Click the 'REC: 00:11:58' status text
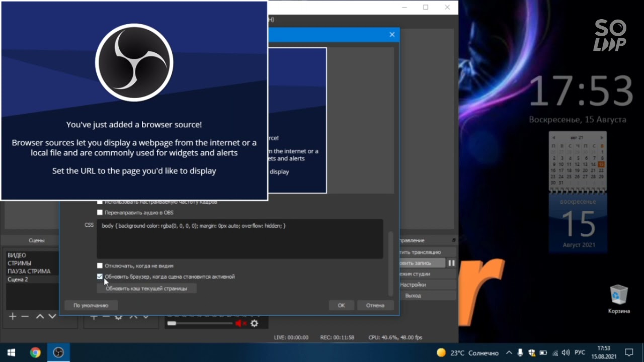 point(337,337)
